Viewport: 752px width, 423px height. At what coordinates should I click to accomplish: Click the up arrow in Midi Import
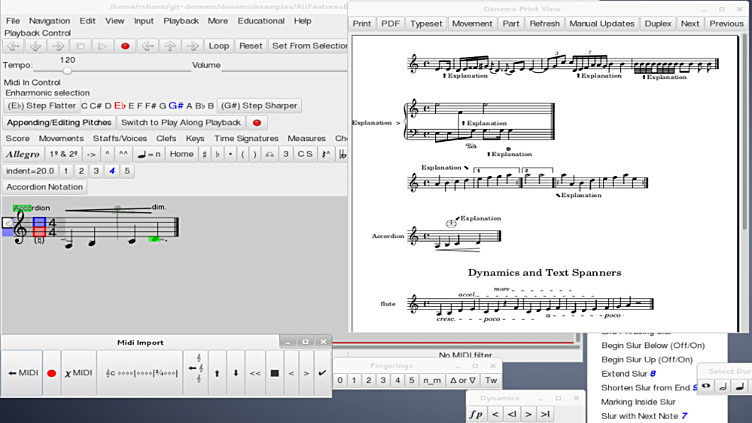click(x=217, y=373)
